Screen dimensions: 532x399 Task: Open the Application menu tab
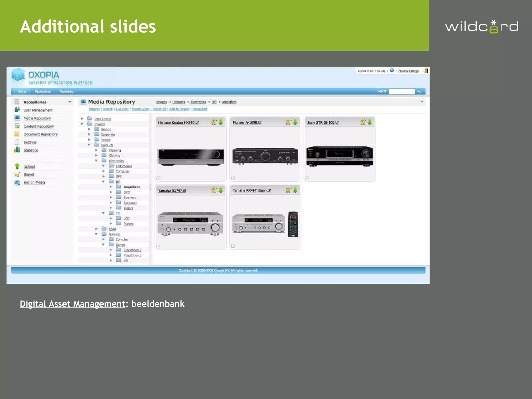point(43,91)
